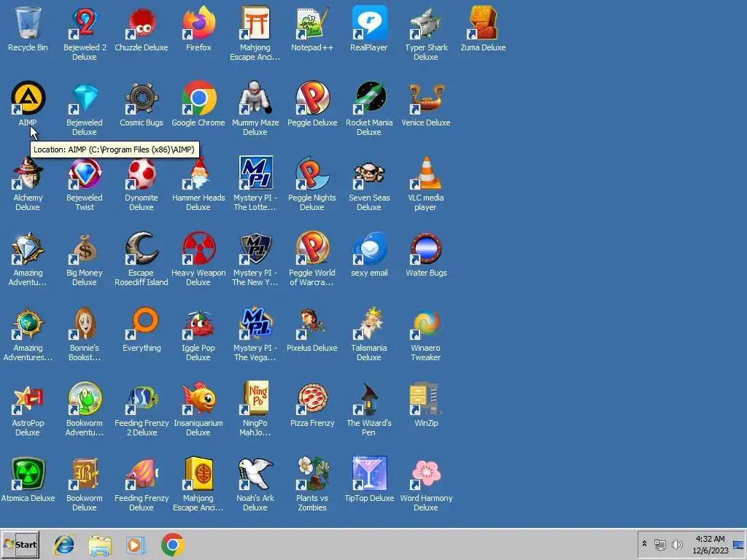Click the Talismania Deluxe icon
Screen dimensions: 747x560
pyautogui.click(x=368, y=324)
